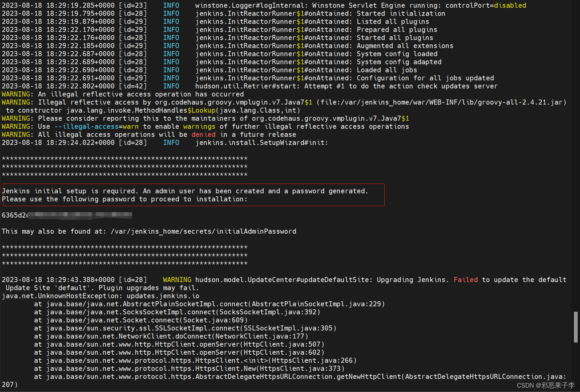
Task: Click the 'NetworkClient.java:177' stack trace line
Action: (x=171, y=336)
